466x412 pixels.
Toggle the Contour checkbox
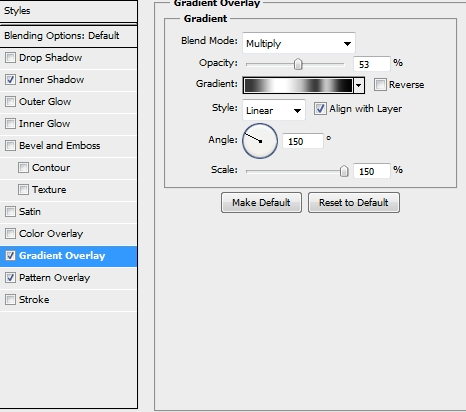click(23, 168)
